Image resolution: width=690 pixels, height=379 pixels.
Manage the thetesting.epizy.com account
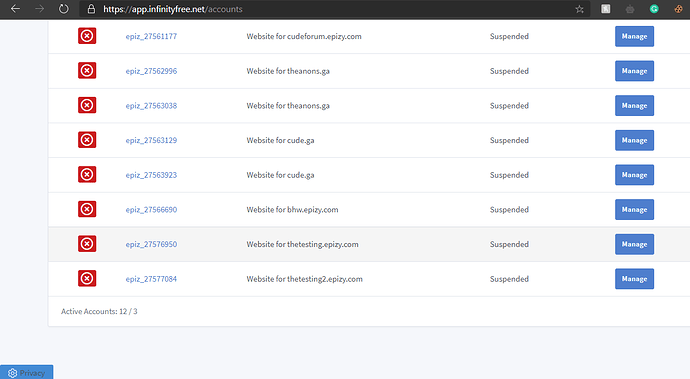(x=634, y=244)
